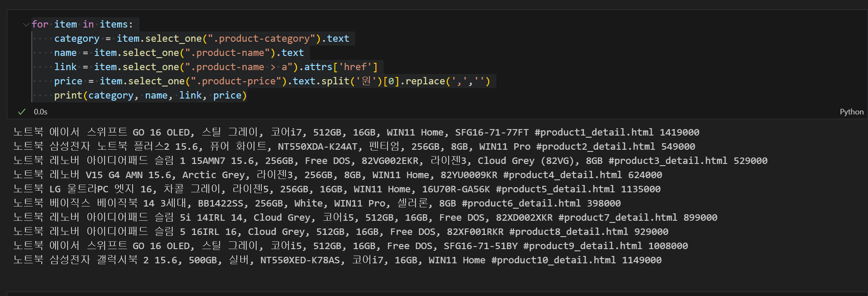This screenshot has height=296, width=868.
Task: Select output line with #product2_detail.html 549000
Action: (354, 147)
